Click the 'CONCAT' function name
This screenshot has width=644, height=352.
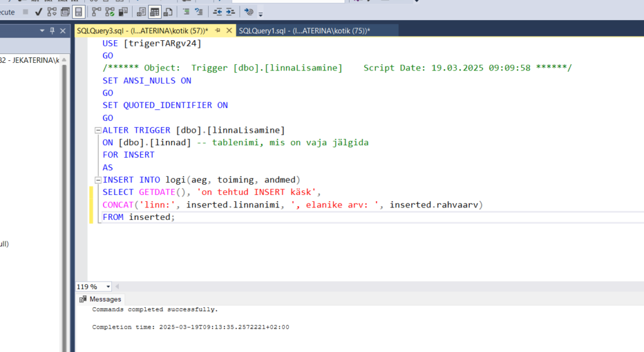pos(118,205)
